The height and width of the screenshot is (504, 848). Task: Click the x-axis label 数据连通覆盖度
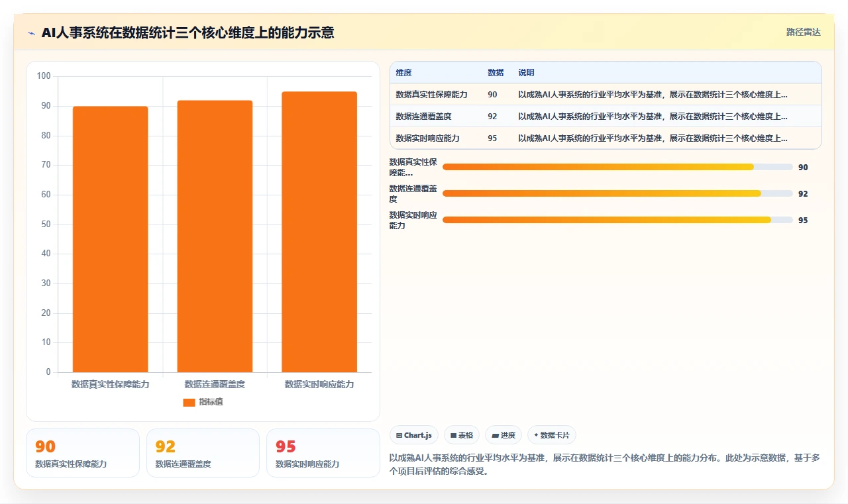pyautogui.click(x=215, y=384)
